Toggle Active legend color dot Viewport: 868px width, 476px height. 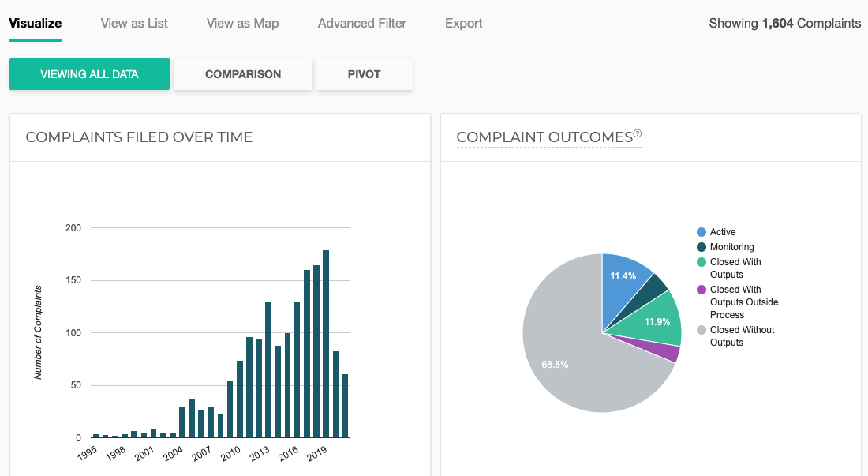click(702, 232)
